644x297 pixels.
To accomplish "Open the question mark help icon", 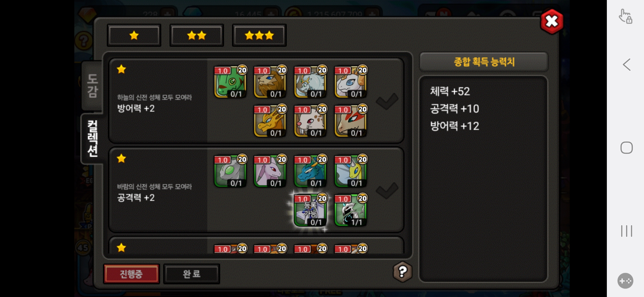I will 402,272.
